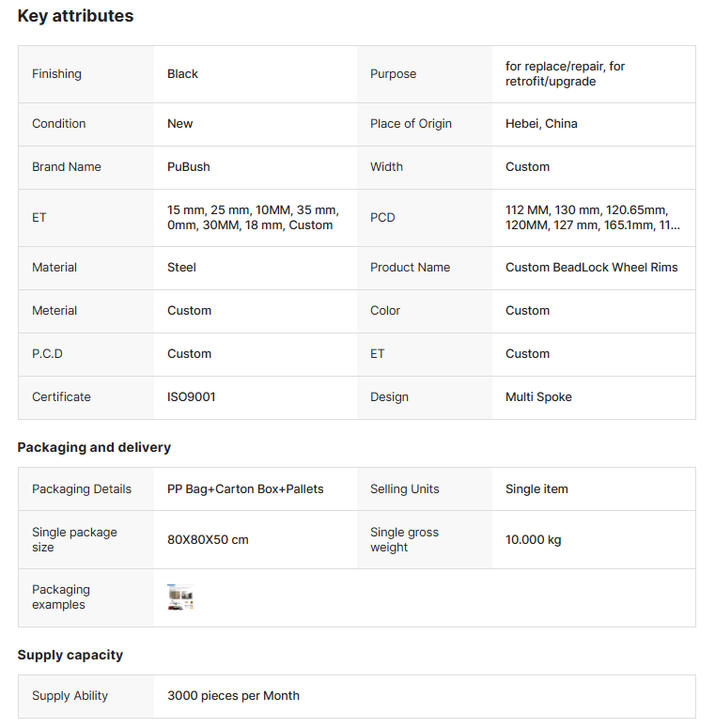Click the Single item selling units value
This screenshot has height=728, width=715.
(536, 489)
